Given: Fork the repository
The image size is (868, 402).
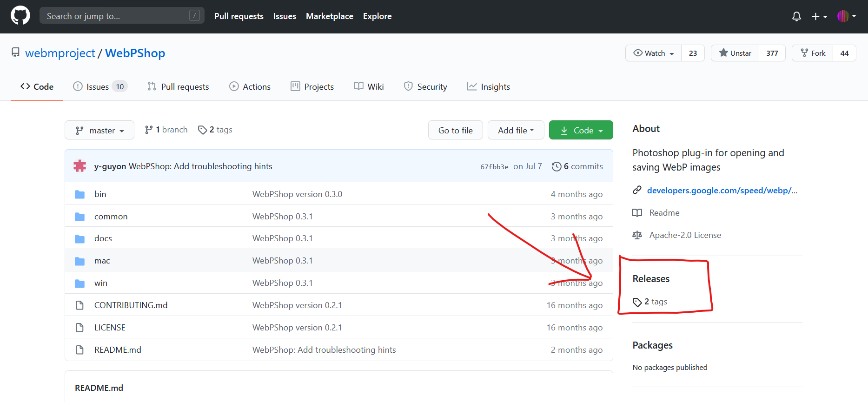Looking at the screenshot, I should tap(813, 53).
